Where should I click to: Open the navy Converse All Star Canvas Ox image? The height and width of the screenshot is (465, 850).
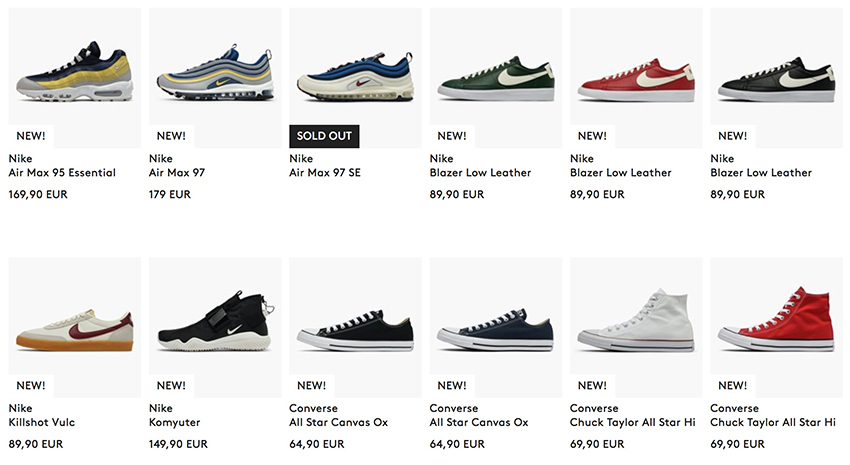pyautogui.click(x=496, y=327)
